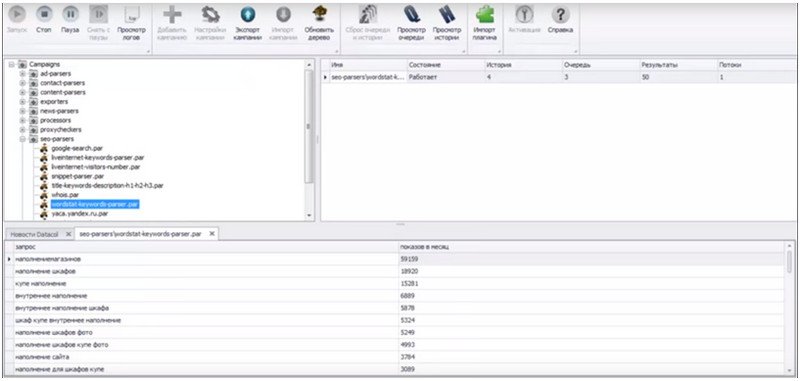Sort by запрос column header

pos(205,247)
